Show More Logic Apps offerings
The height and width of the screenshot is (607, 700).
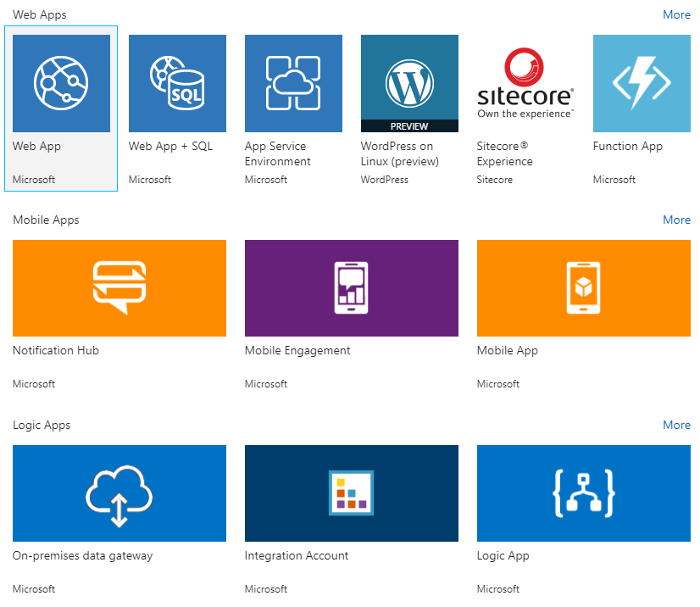(x=676, y=425)
